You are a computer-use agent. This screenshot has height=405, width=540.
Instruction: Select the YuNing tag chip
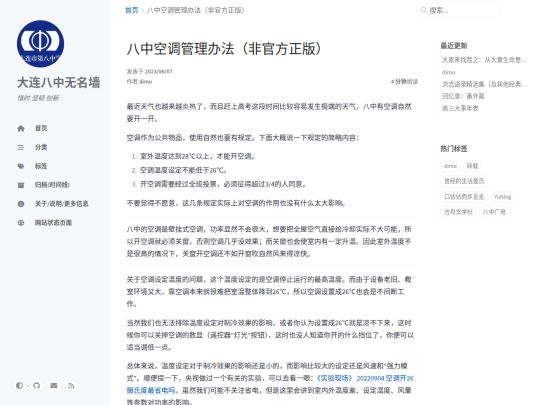click(x=502, y=197)
